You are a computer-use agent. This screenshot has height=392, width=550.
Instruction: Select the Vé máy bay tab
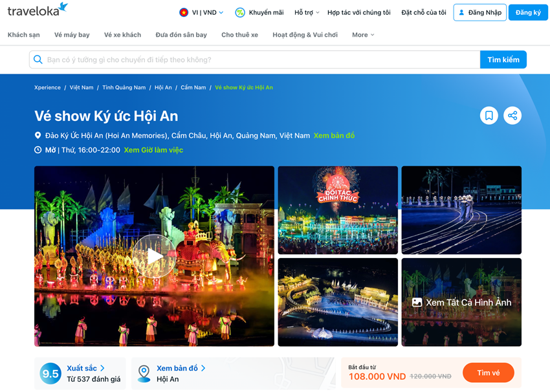point(72,35)
